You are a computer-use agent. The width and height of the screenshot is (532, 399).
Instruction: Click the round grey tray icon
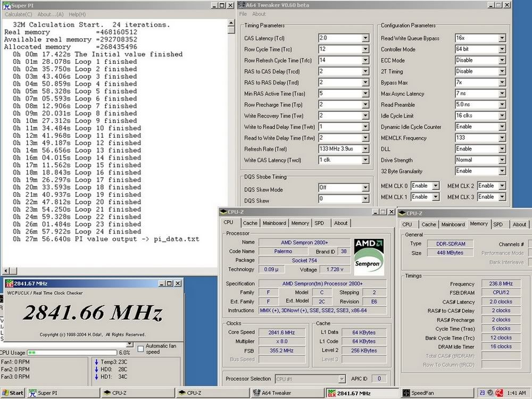coord(491,393)
